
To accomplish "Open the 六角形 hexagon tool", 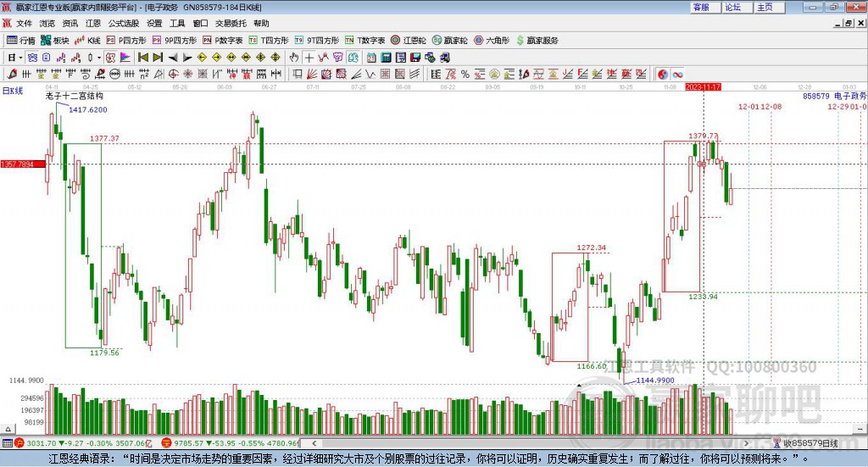I will [492, 41].
